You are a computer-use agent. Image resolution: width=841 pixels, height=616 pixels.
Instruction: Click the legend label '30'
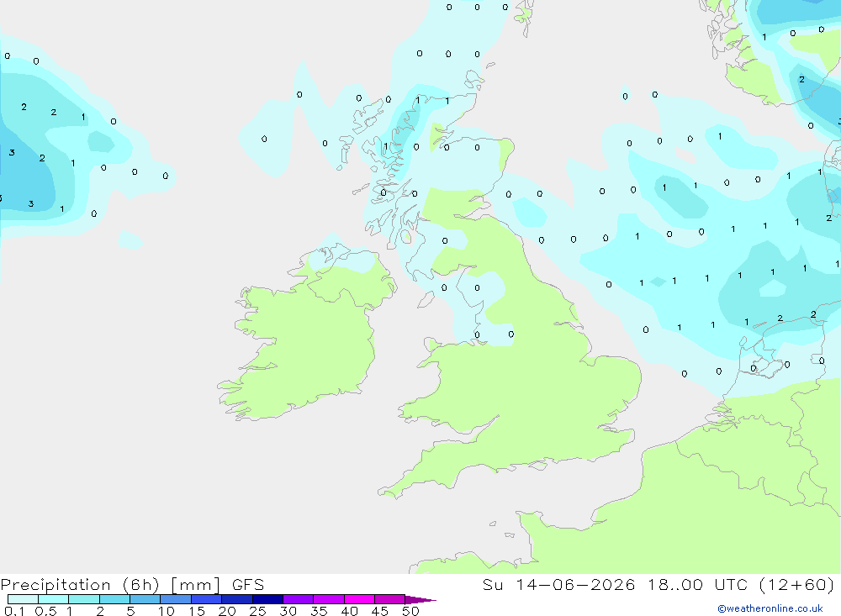point(288,611)
